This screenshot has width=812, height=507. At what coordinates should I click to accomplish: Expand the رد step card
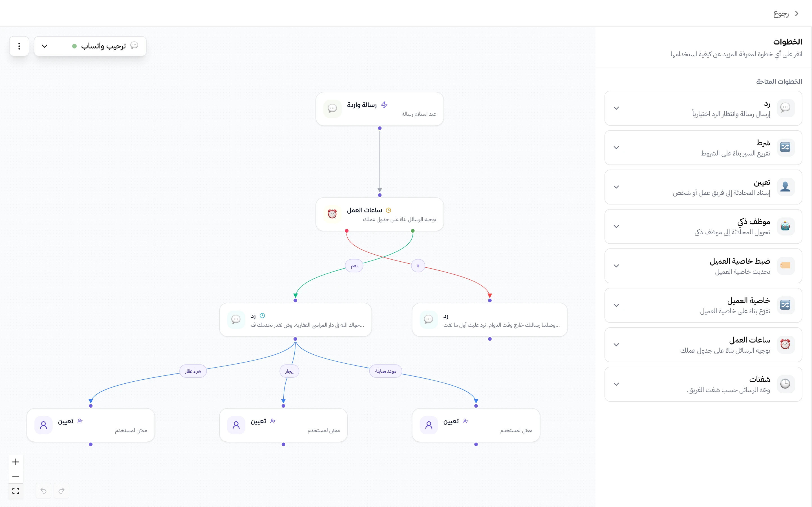click(x=703, y=108)
